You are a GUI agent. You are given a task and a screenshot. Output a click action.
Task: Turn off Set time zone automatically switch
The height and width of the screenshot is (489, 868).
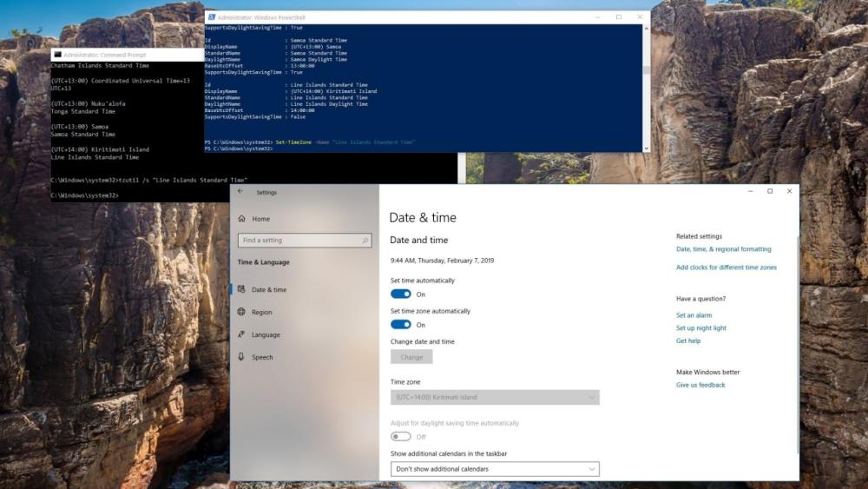(401, 325)
